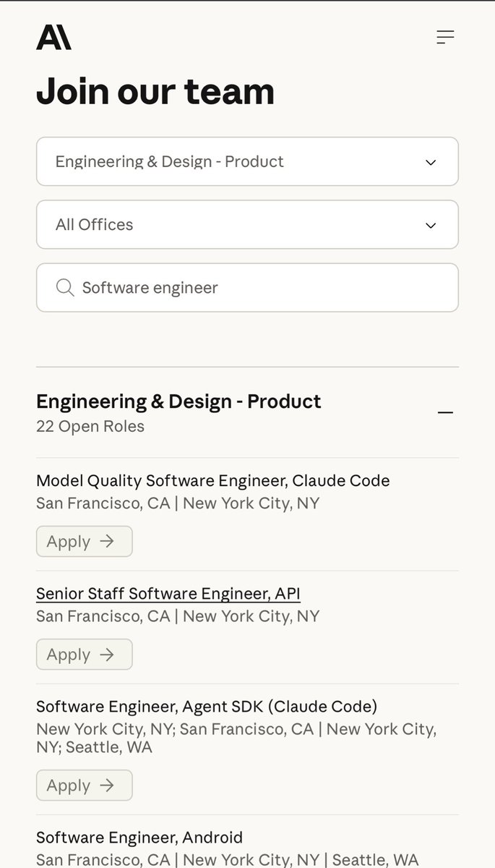The width and height of the screenshot is (495, 868).
Task: Apply to Senior Staff Software Engineer, API
Action: click(x=84, y=654)
